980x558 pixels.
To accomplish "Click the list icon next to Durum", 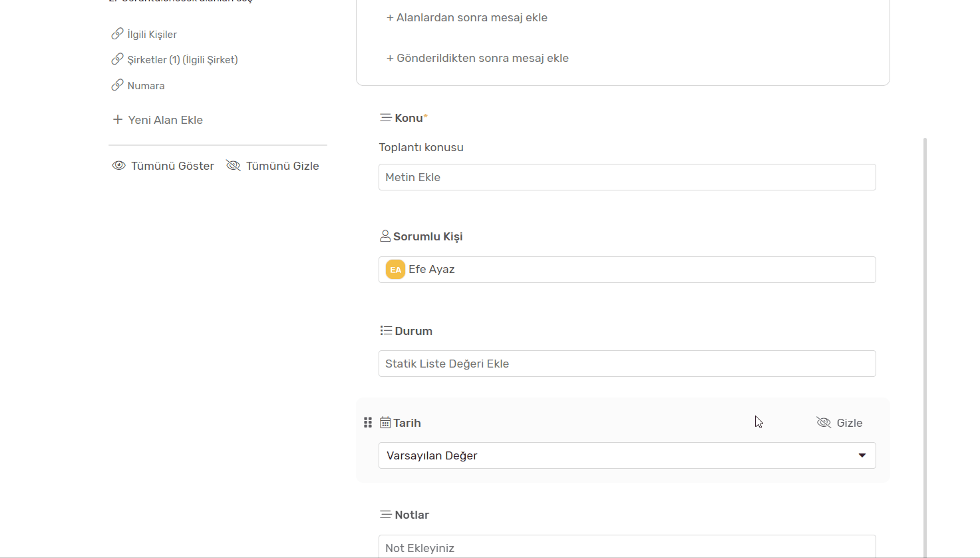I will 386,331.
